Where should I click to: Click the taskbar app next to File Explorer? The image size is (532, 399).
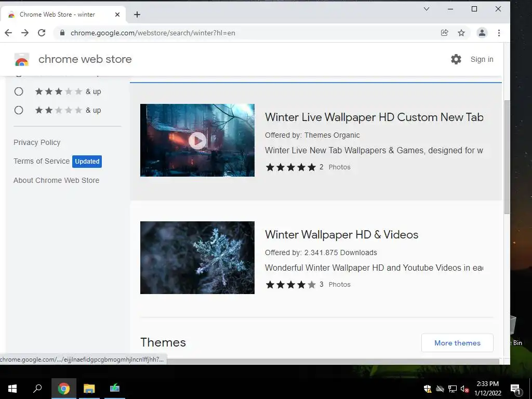point(115,389)
